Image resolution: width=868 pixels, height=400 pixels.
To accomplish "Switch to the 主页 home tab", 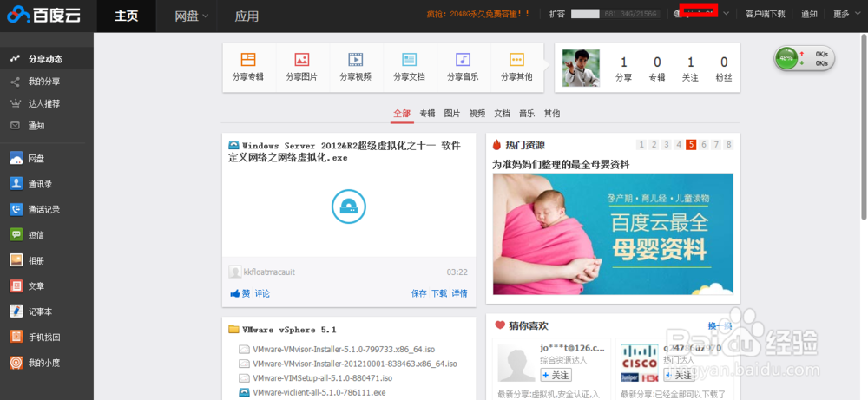I will [x=126, y=16].
